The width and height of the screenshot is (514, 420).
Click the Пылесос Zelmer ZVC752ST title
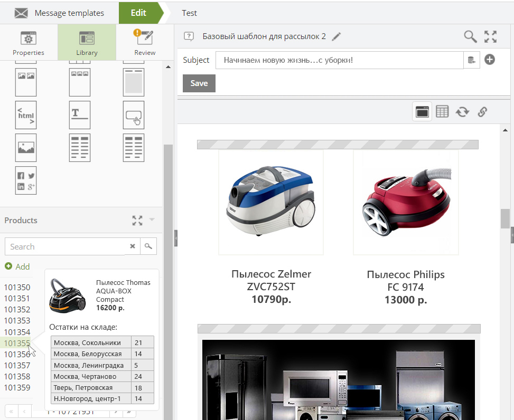pos(271,280)
